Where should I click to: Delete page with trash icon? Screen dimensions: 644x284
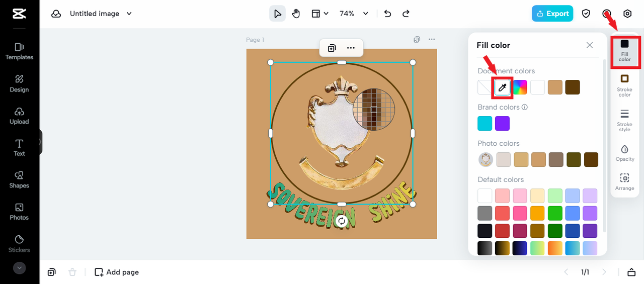pos(72,272)
